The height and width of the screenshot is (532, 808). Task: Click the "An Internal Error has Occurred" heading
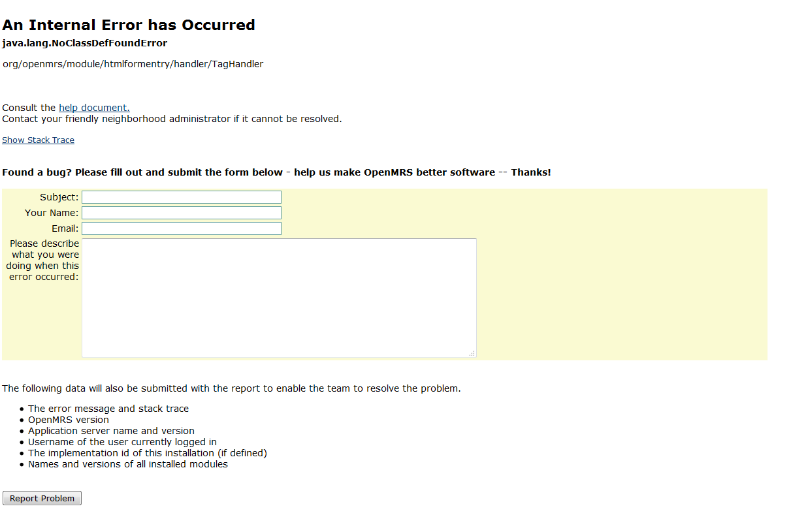click(x=129, y=25)
